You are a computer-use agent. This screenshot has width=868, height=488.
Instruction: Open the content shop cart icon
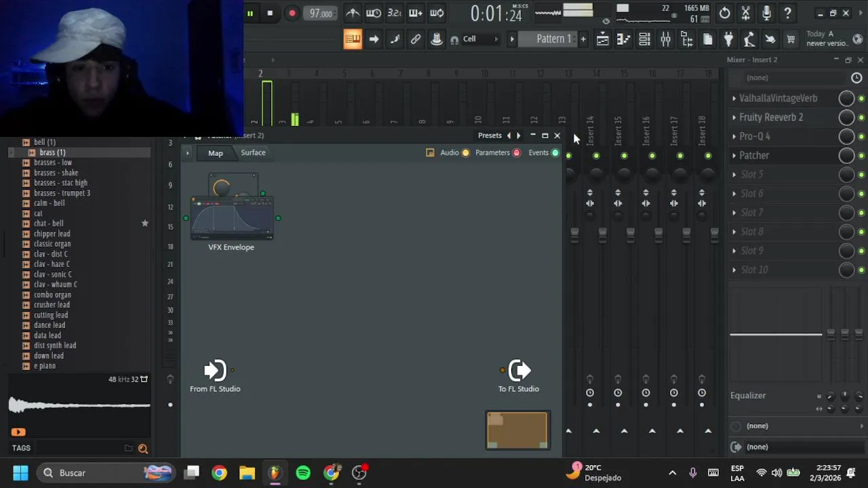point(791,39)
